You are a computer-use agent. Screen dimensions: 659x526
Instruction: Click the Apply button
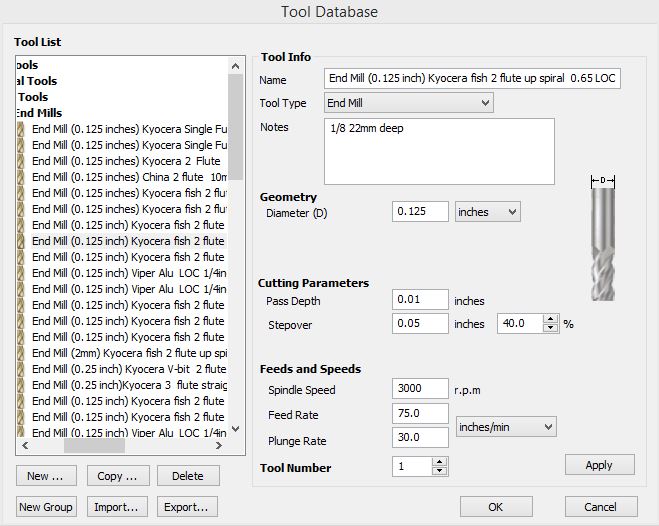click(x=599, y=465)
